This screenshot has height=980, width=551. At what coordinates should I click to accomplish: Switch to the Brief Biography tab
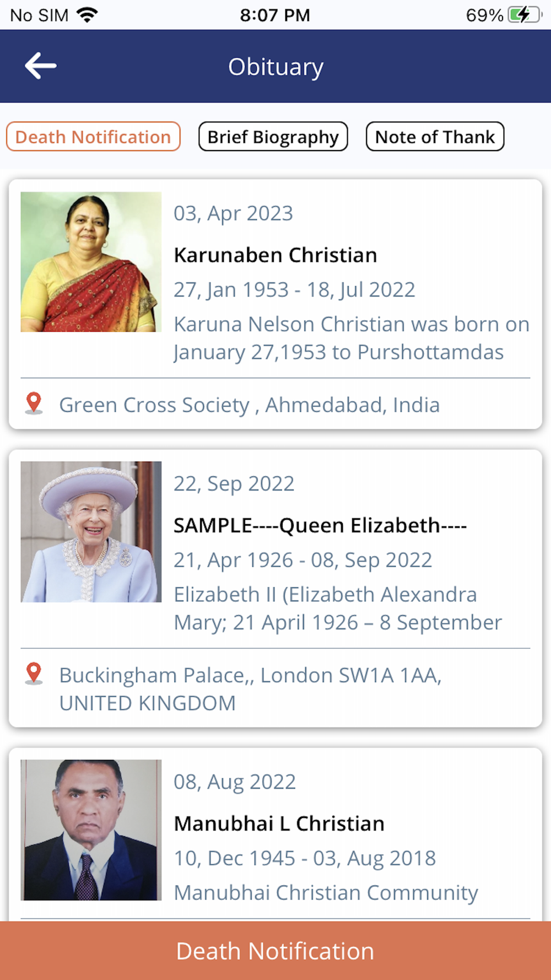tap(273, 137)
